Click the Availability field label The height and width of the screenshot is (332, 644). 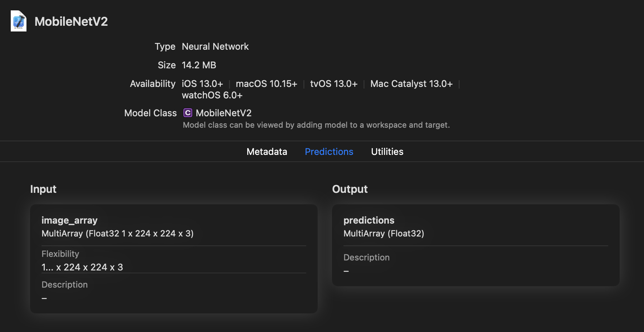click(153, 84)
